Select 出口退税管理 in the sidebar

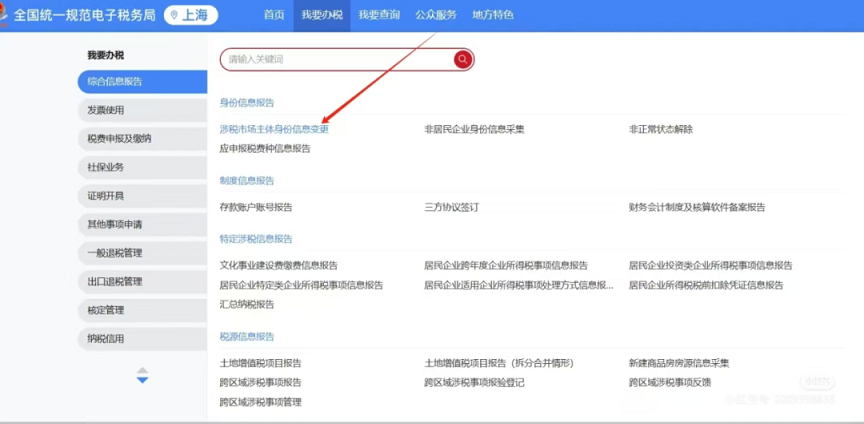(115, 282)
